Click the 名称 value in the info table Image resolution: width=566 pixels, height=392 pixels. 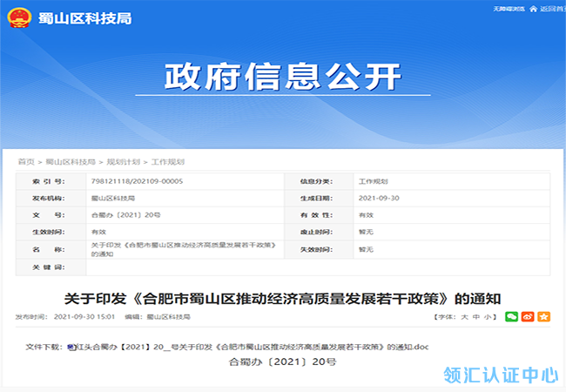click(x=184, y=249)
